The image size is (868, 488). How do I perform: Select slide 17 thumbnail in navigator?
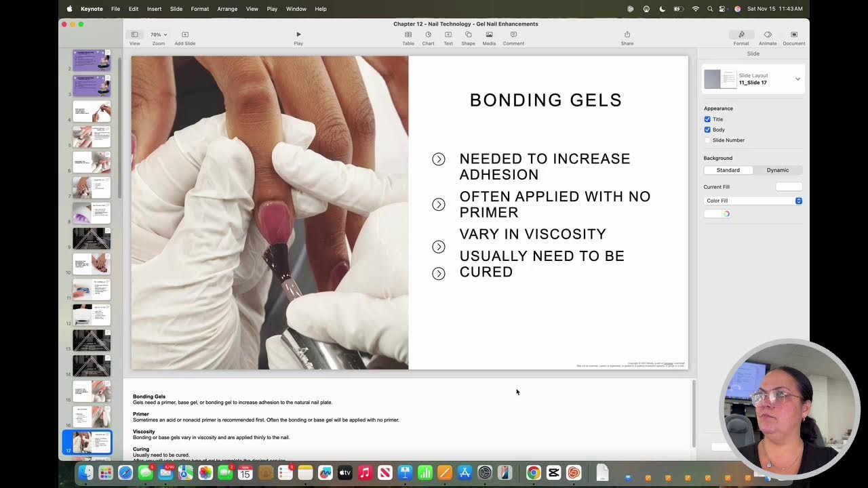92,442
